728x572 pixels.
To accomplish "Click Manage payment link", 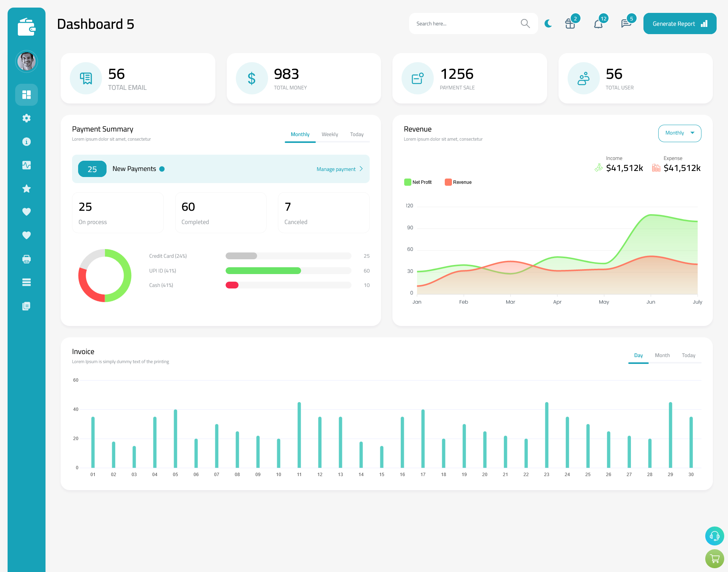I will [337, 169].
